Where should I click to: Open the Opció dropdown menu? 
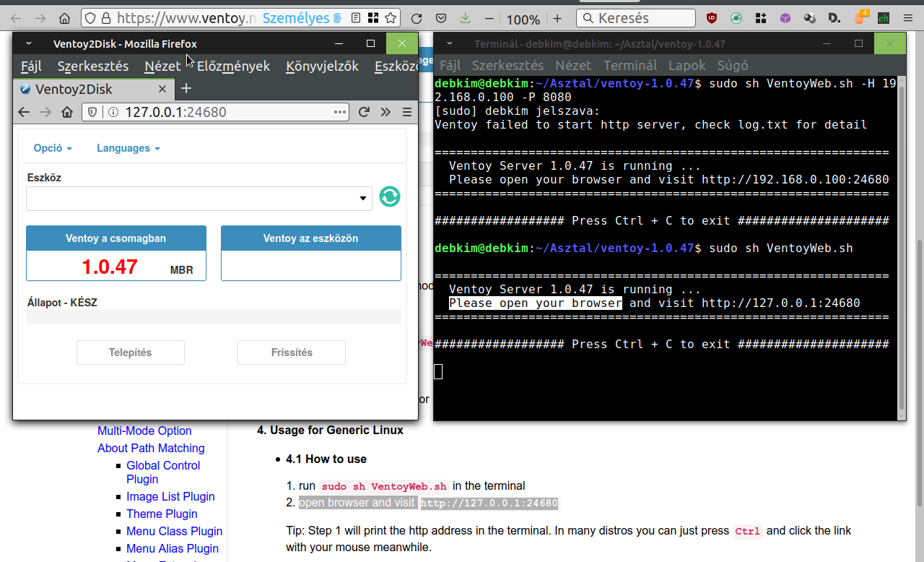tap(53, 148)
